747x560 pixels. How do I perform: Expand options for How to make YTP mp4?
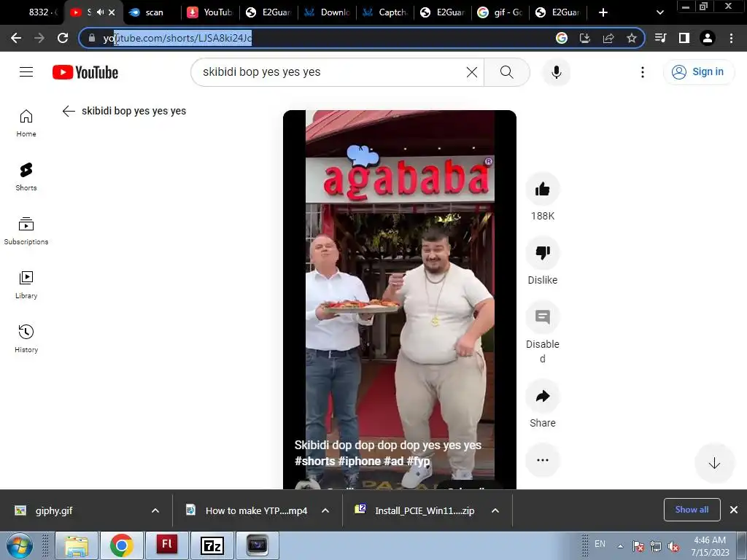pyautogui.click(x=325, y=510)
